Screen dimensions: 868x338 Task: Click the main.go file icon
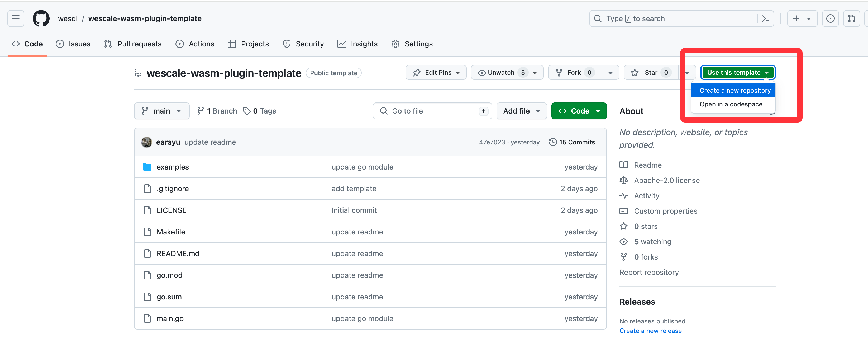pos(147,318)
